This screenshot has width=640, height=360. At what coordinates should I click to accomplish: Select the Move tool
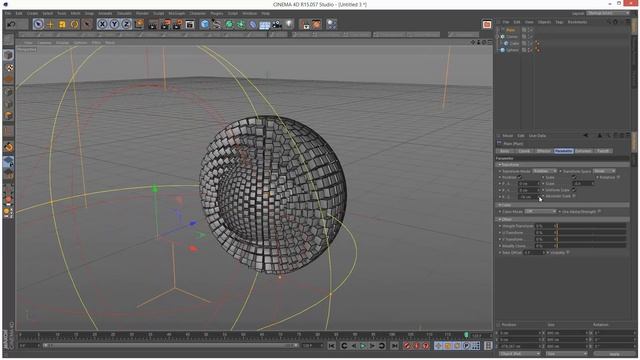point(50,24)
